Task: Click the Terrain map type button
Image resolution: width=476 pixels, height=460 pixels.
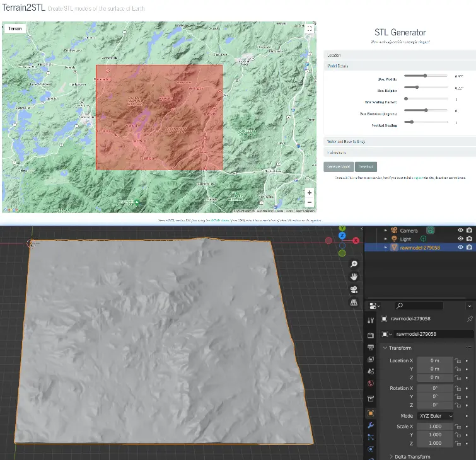Action: click(15, 28)
